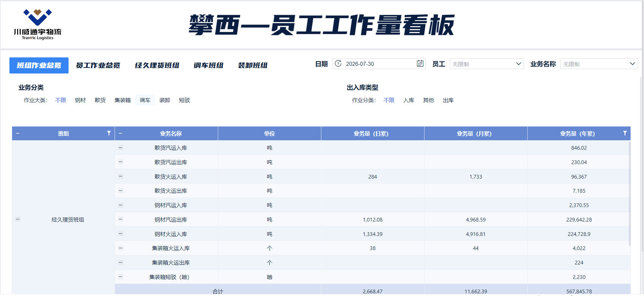Viewport: 644px width, 296px height.
Task: Click the 班组 column header text
Action: (63, 134)
